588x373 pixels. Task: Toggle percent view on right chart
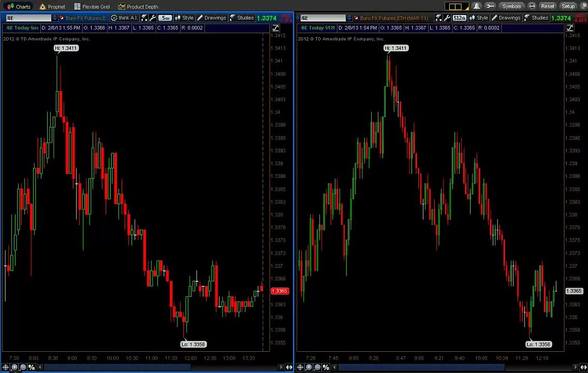pos(326,367)
